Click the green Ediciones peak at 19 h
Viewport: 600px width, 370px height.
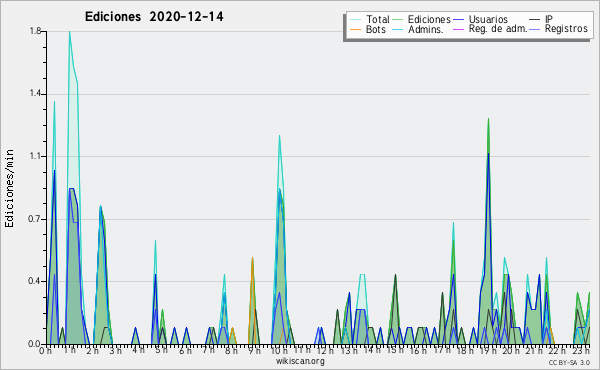[x=488, y=119]
